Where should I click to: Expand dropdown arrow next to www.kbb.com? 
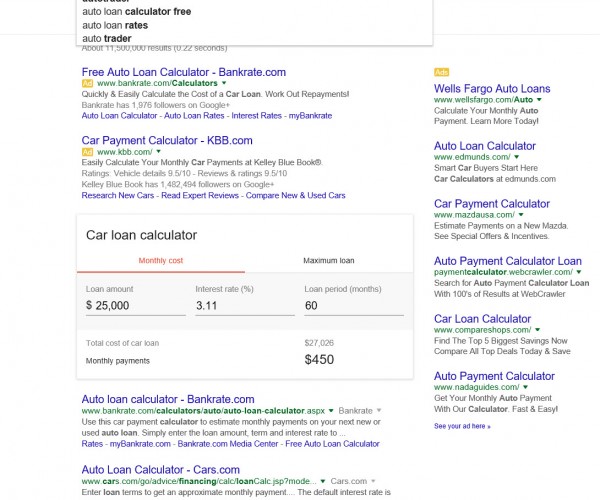point(159,151)
